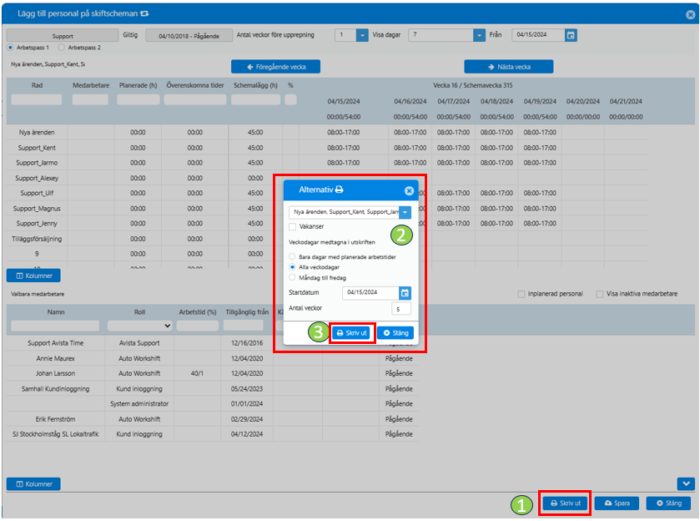This screenshot has height=521, width=700.
Task: Click Skriv ut in Alternativ popup
Action: pyautogui.click(x=351, y=333)
